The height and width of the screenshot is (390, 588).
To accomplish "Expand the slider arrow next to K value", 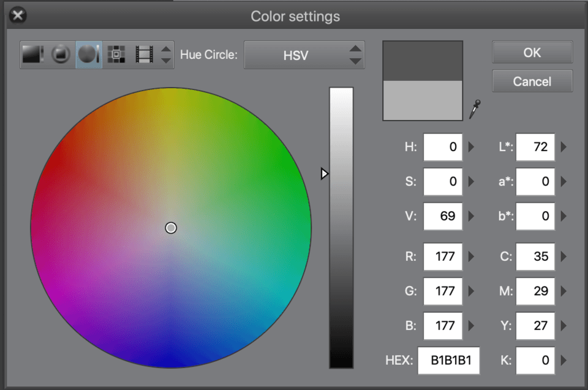I will click(563, 361).
